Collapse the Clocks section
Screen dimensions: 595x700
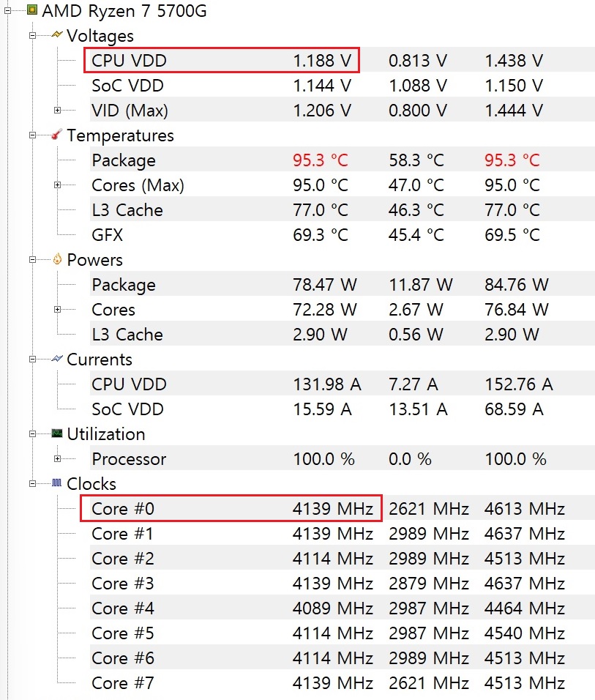pos(32,484)
